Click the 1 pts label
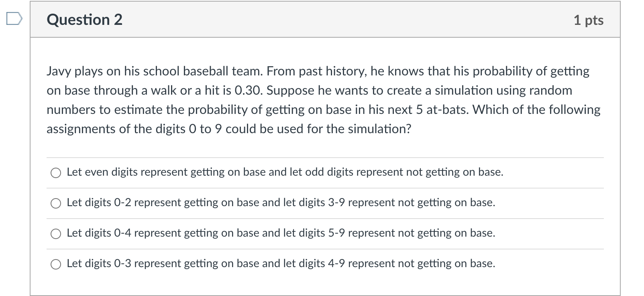The image size is (644, 296). [588, 20]
